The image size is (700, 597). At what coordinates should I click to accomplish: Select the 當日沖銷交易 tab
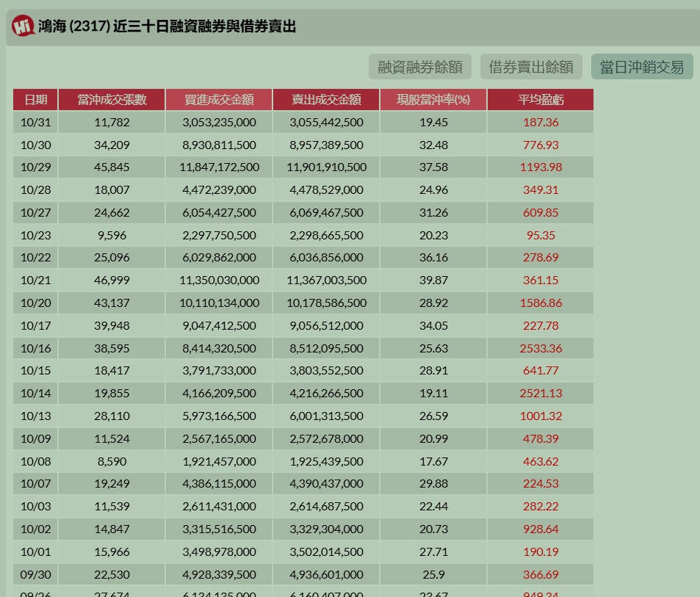(642, 67)
